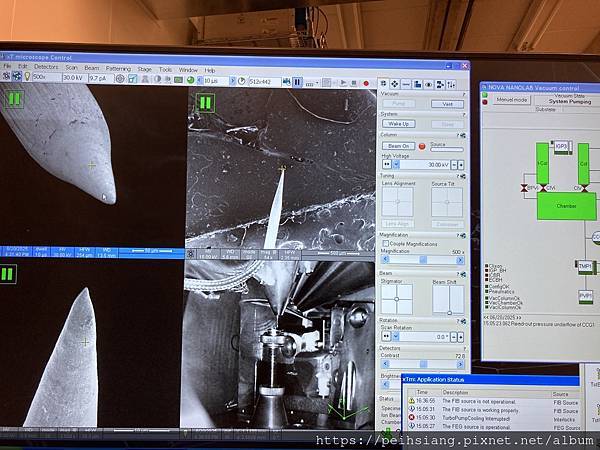Screen dimensions: 600x450
Task: Open the patterning page icon
Action: [417, 84]
